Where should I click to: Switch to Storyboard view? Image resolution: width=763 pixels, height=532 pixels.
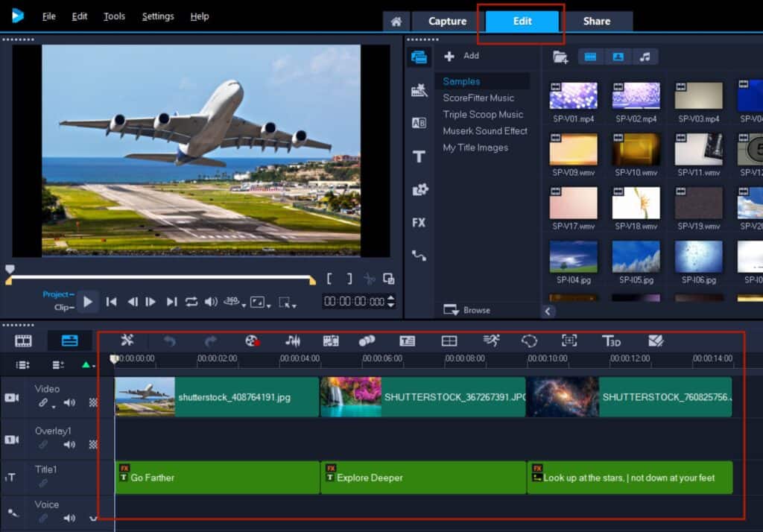(24, 341)
